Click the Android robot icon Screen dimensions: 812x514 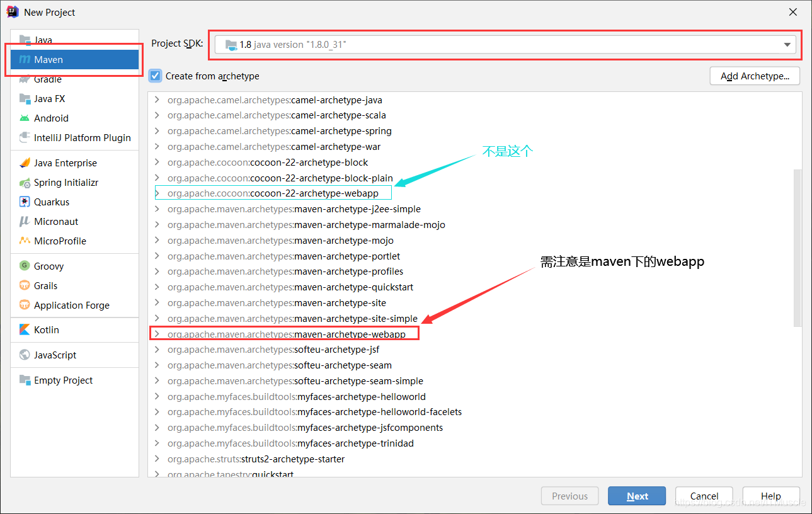(25, 118)
